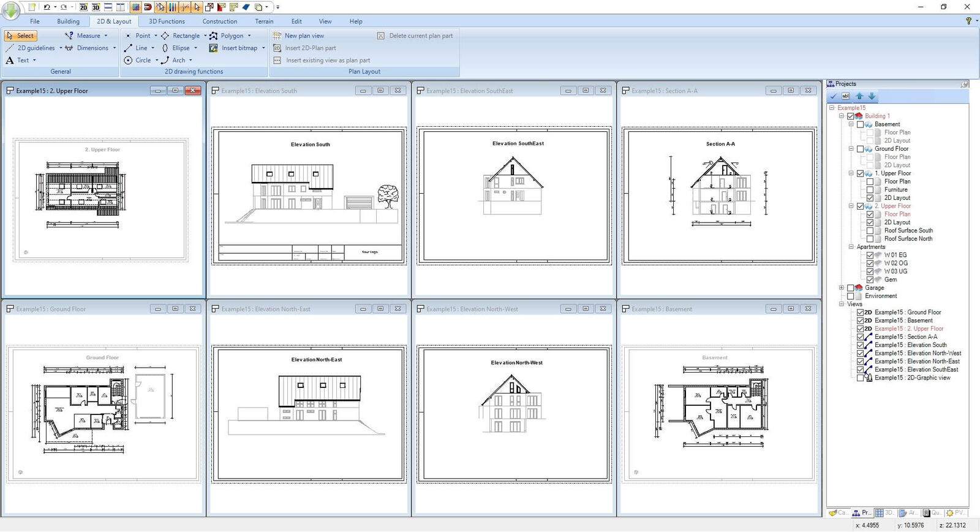This screenshot has height=532, width=980.
Task: Select the Arch drawing tool
Action: [x=173, y=60]
